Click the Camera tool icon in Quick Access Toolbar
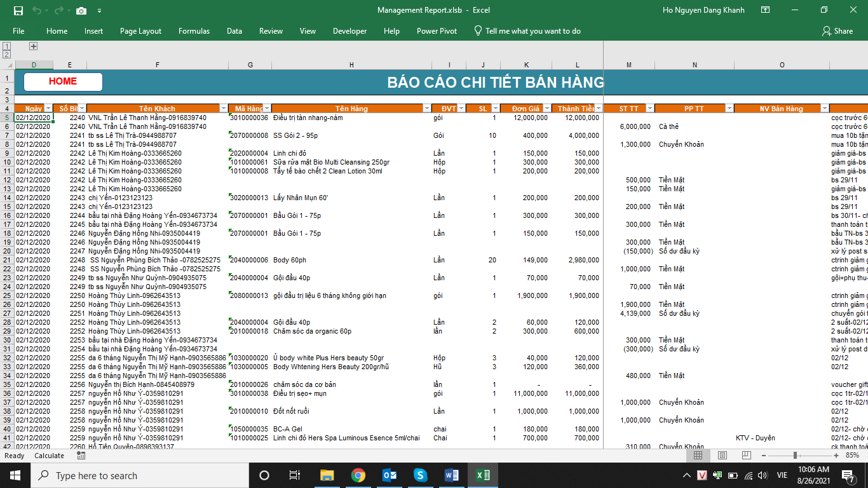The height and width of the screenshot is (488, 868). point(81,10)
